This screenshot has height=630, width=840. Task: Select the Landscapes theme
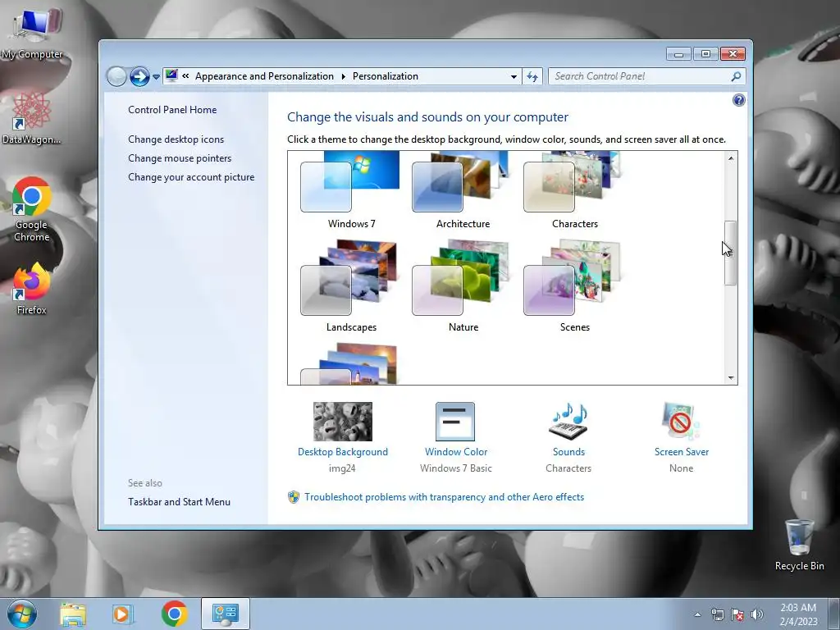[351, 286]
